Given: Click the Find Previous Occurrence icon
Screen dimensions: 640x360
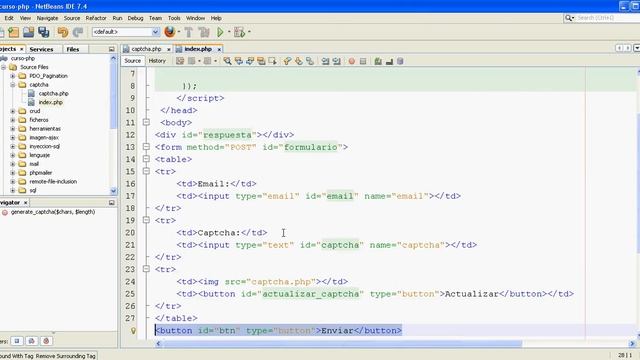Looking at the screenshot, I should (x=239, y=61).
